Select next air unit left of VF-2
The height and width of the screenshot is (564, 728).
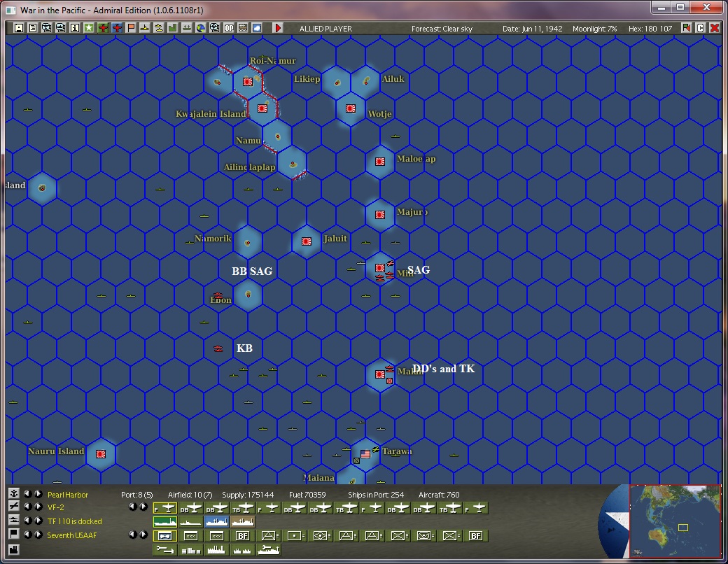click(x=38, y=507)
